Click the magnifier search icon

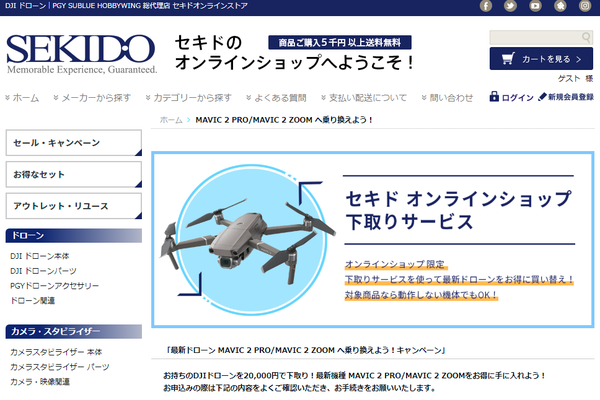[586, 37]
